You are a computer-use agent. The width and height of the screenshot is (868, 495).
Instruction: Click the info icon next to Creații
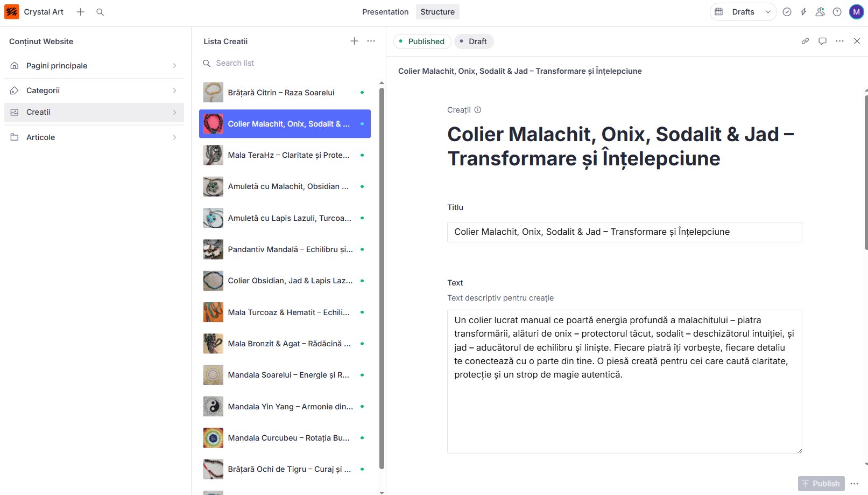[478, 110]
